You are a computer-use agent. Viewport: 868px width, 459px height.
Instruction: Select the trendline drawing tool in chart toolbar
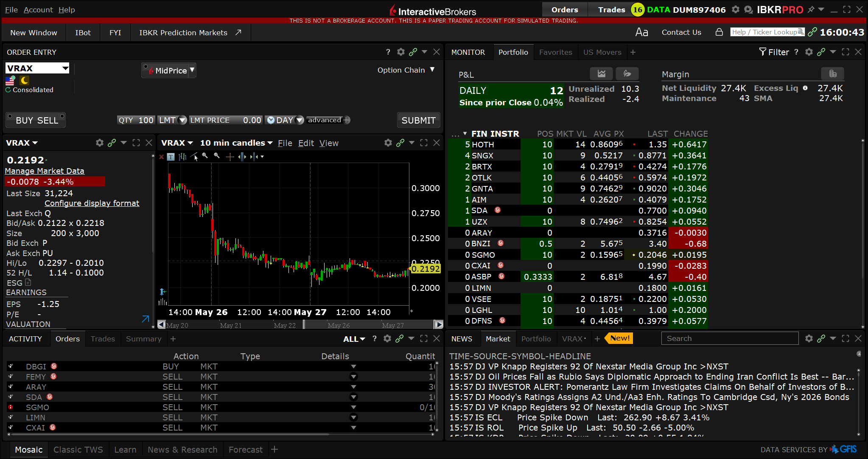point(194,157)
